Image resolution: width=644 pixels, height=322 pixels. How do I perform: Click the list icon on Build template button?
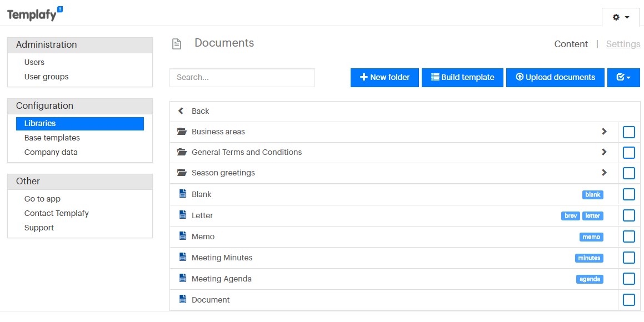pos(435,77)
